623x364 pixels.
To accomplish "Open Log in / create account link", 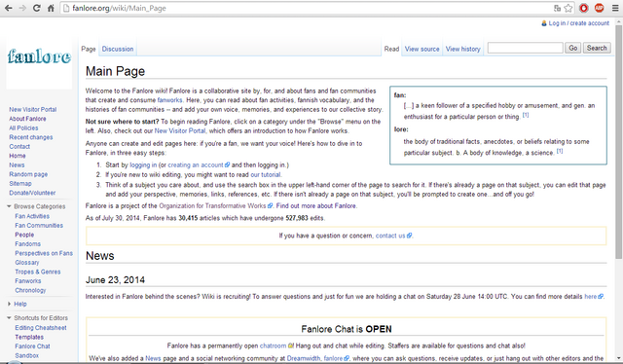I will click(578, 23).
